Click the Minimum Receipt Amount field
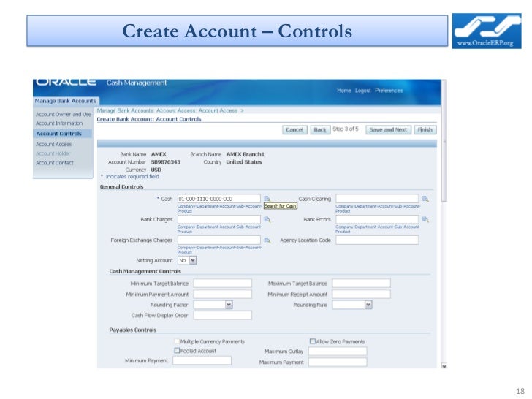The height and width of the screenshot is (399, 532). point(361,294)
